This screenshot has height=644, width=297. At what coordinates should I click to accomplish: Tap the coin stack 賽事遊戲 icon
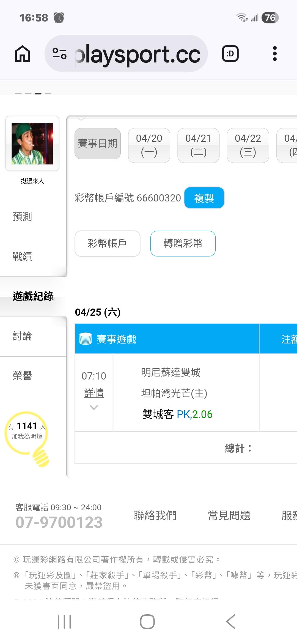pyautogui.click(x=86, y=339)
